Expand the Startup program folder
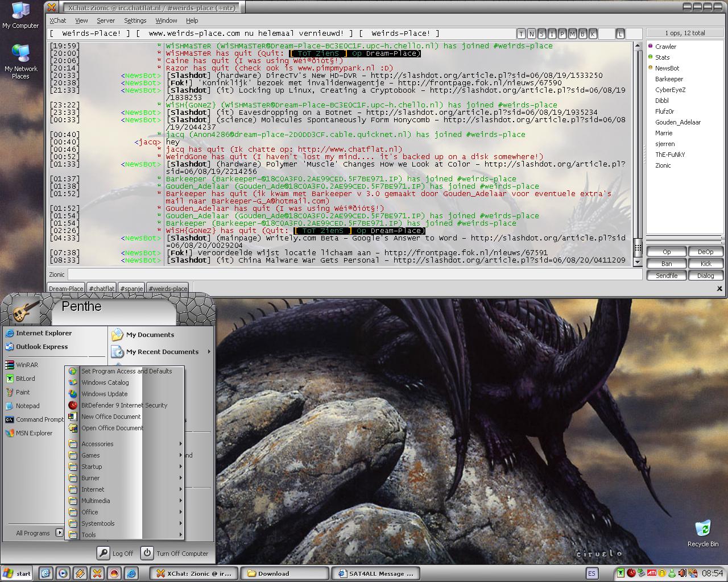The image size is (728, 582). tap(125, 467)
